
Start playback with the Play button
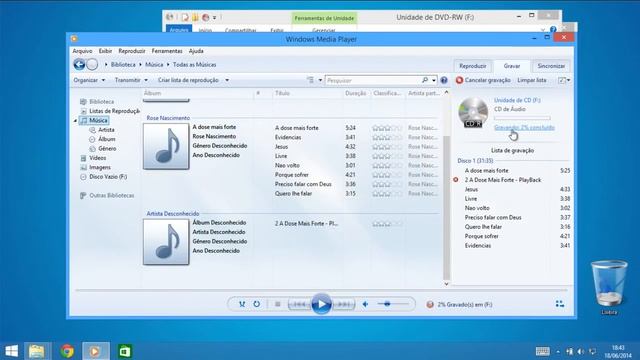pyautogui.click(x=321, y=304)
